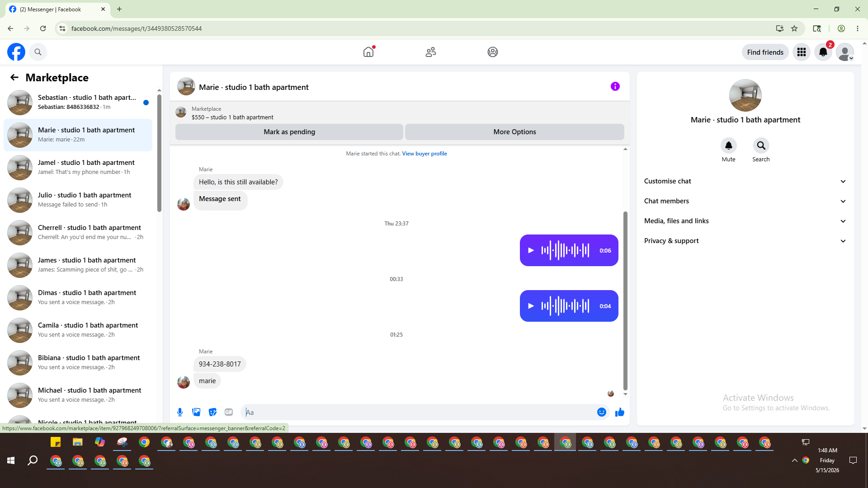Click the Mark as pending button
The width and height of the screenshot is (868, 488).
289,132
